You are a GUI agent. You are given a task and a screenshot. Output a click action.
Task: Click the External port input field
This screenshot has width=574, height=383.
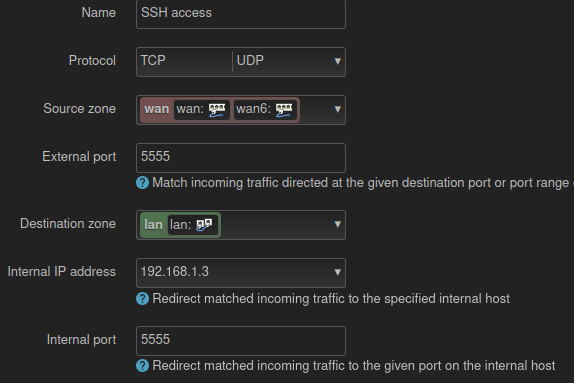pyautogui.click(x=241, y=158)
